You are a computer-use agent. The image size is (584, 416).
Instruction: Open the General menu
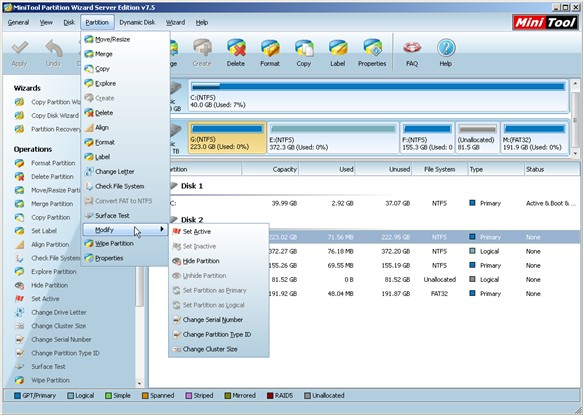tap(18, 23)
